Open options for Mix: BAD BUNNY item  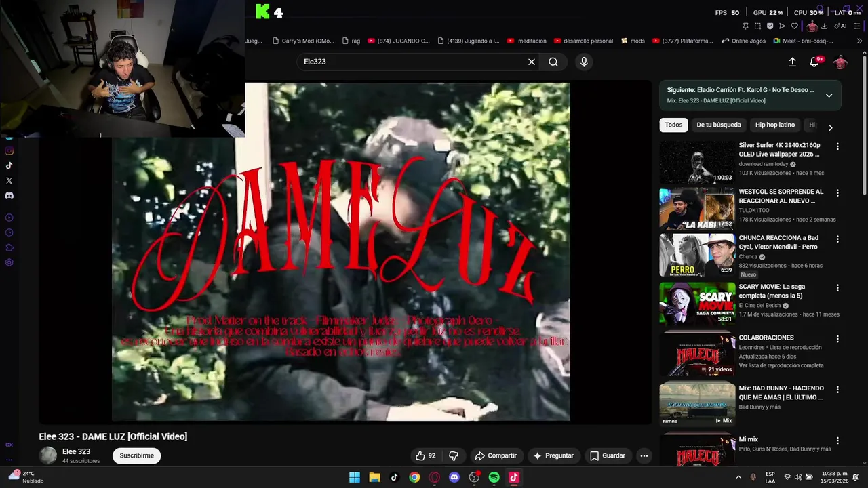click(837, 390)
